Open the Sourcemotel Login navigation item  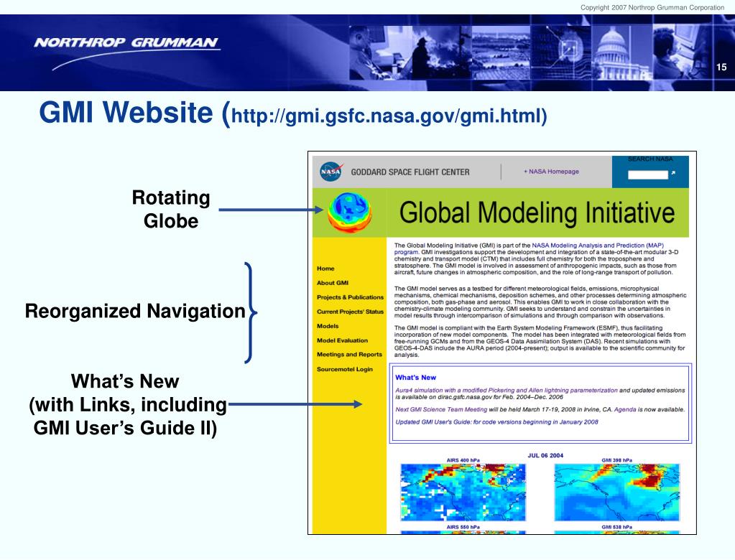pos(345,369)
